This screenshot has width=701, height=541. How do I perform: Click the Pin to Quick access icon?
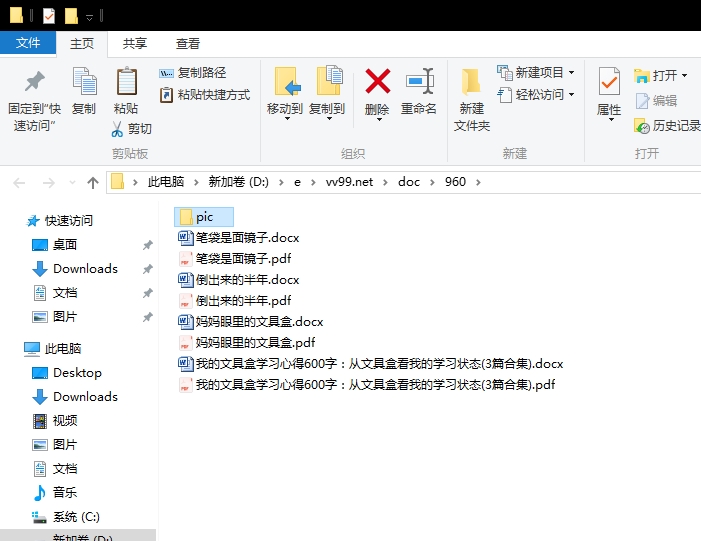(x=34, y=81)
